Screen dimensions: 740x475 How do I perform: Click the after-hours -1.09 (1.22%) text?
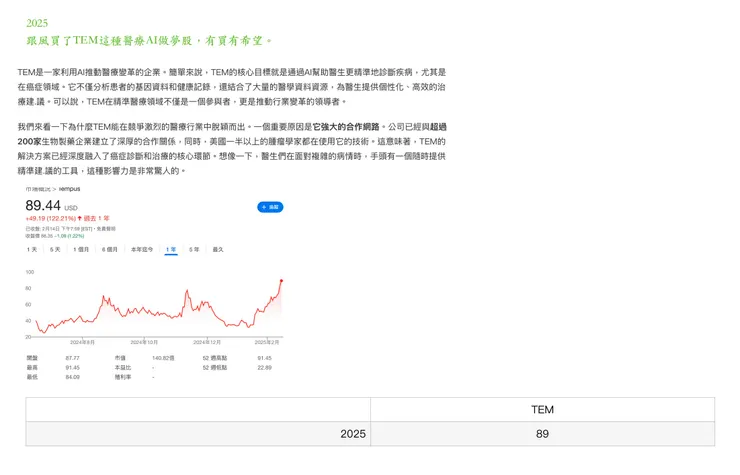[69, 236]
